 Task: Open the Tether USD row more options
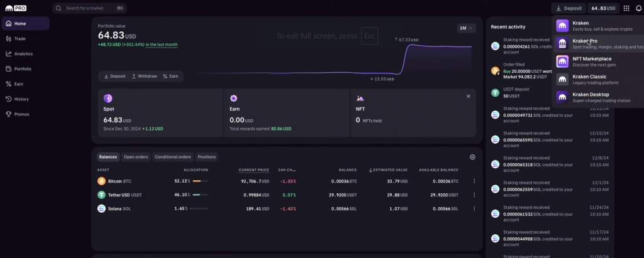click(x=474, y=195)
